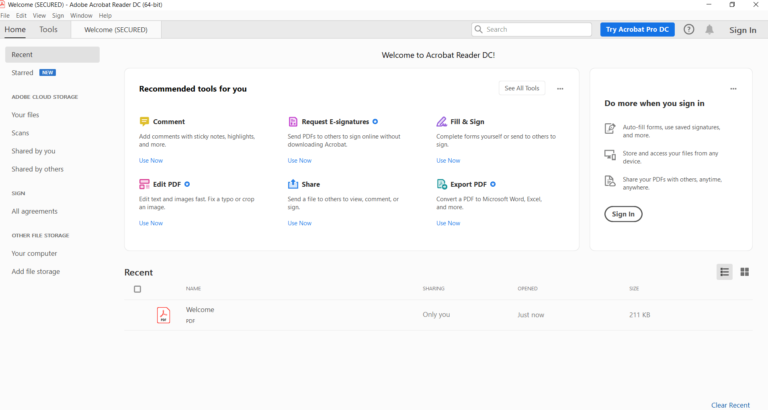Image resolution: width=768 pixels, height=410 pixels.
Task: Open the Help question mark icon
Action: [689, 29]
